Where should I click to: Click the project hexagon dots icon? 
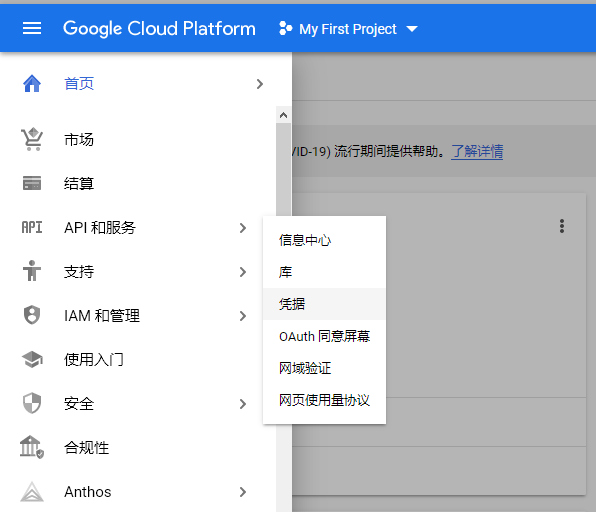(x=285, y=29)
